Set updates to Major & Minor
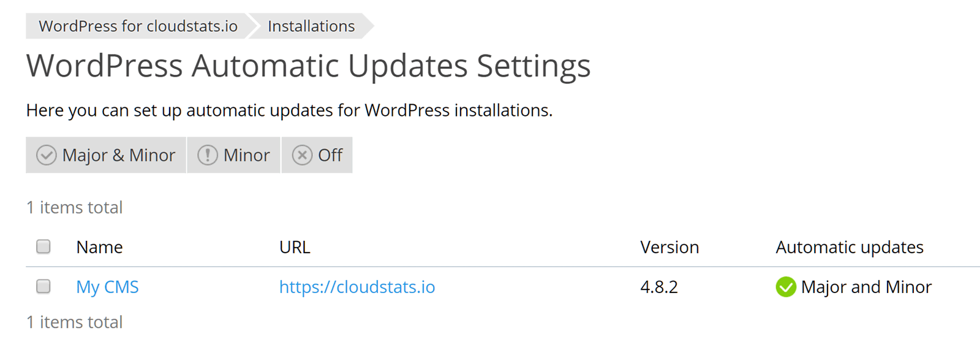The image size is (980, 355). click(x=105, y=155)
